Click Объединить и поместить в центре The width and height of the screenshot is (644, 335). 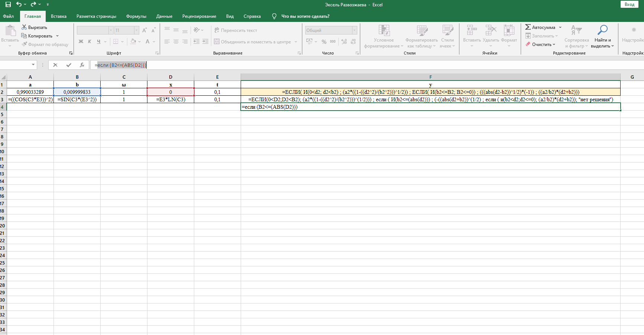[253, 42]
